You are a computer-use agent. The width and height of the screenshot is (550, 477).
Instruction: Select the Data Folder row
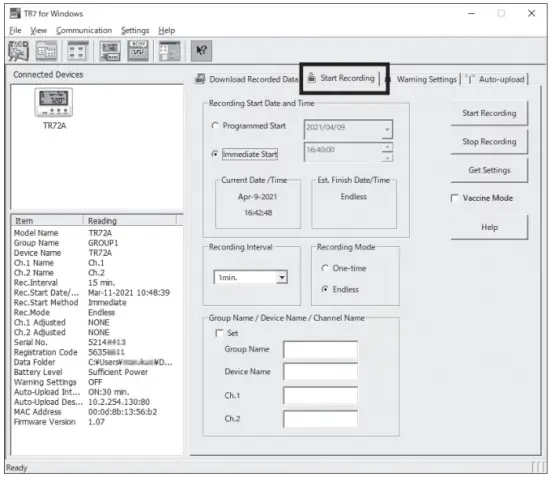click(97, 362)
